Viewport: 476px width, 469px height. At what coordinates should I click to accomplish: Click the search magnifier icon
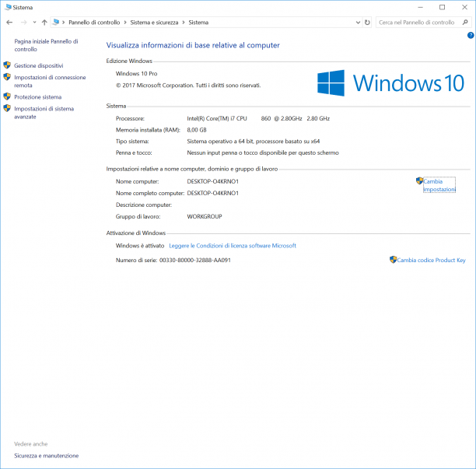tap(465, 22)
